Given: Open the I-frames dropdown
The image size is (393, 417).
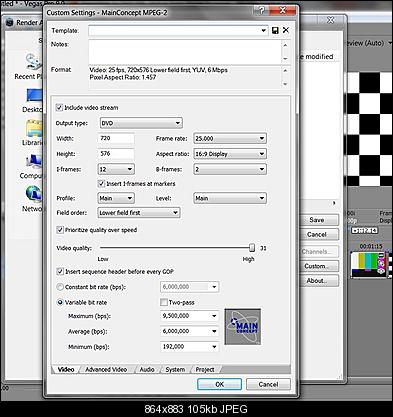Looking at the screenshot, I should point(116,169).
